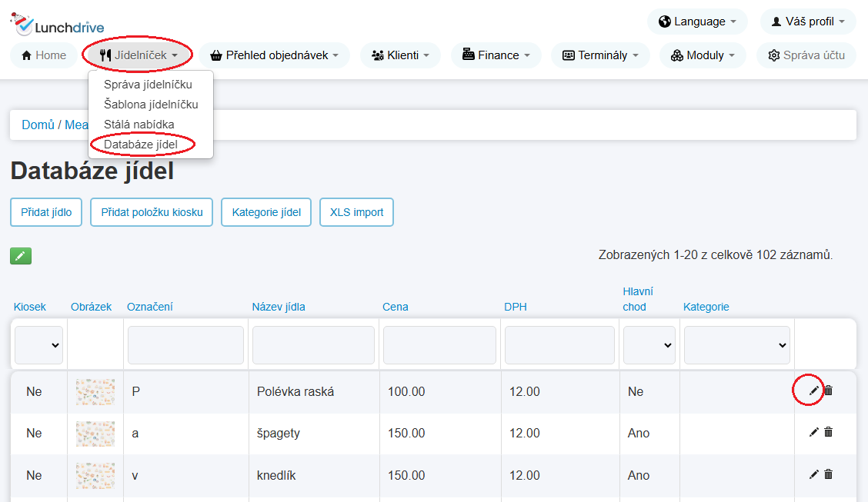Edit the knedlík meal with pencil icon
This screenshot has height=502, width=868.
pos(813,474)
